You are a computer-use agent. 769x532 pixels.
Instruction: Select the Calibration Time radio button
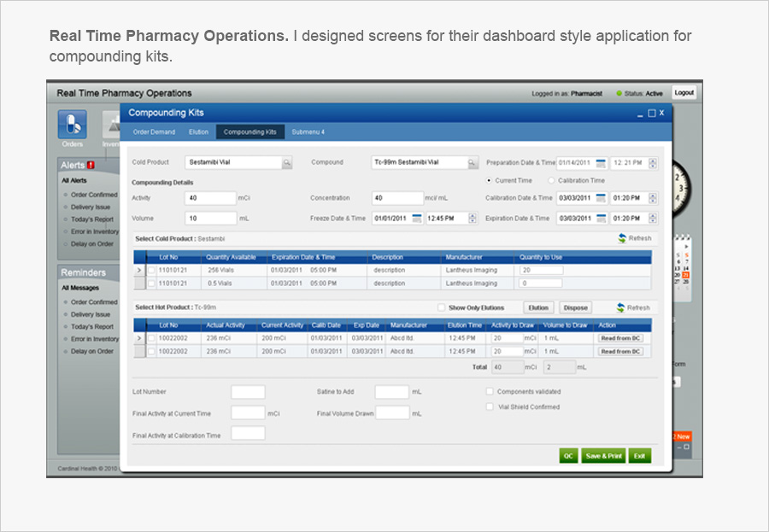click(551, 180)
